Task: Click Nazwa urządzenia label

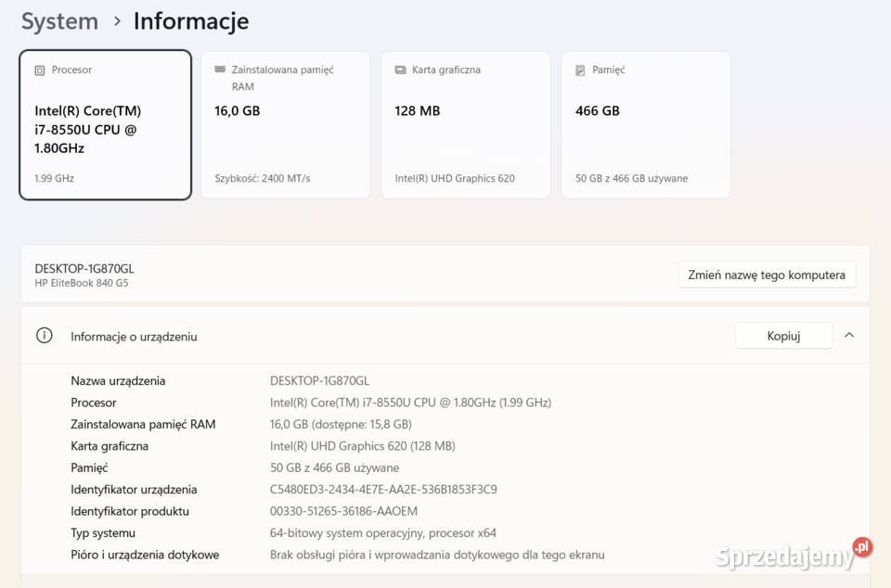Action: coord(118,381)
